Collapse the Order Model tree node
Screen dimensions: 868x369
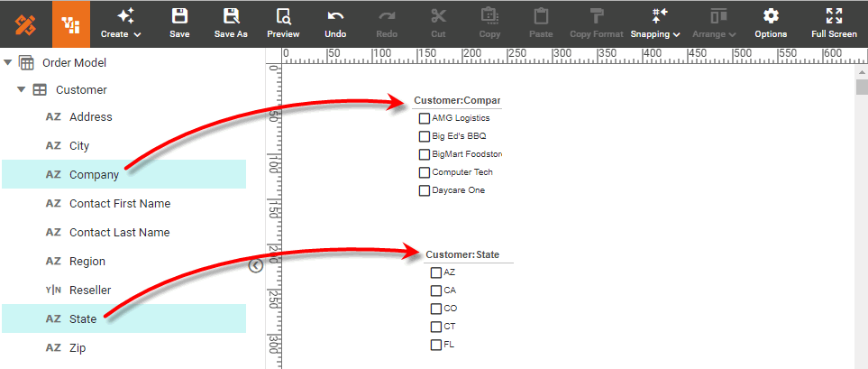pyautogui.click(x=8, y=62)
